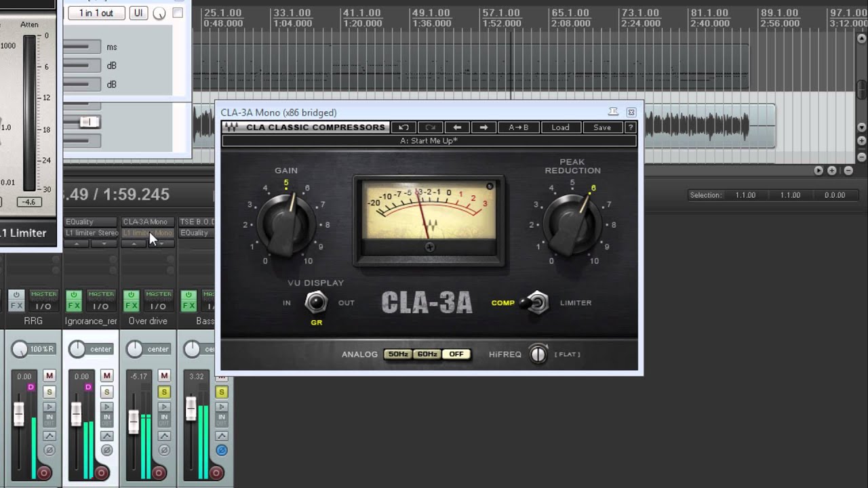The image size is (868, 488).
Task: Undo last change in CLA-3A toolbar
Action: point(403,127)
